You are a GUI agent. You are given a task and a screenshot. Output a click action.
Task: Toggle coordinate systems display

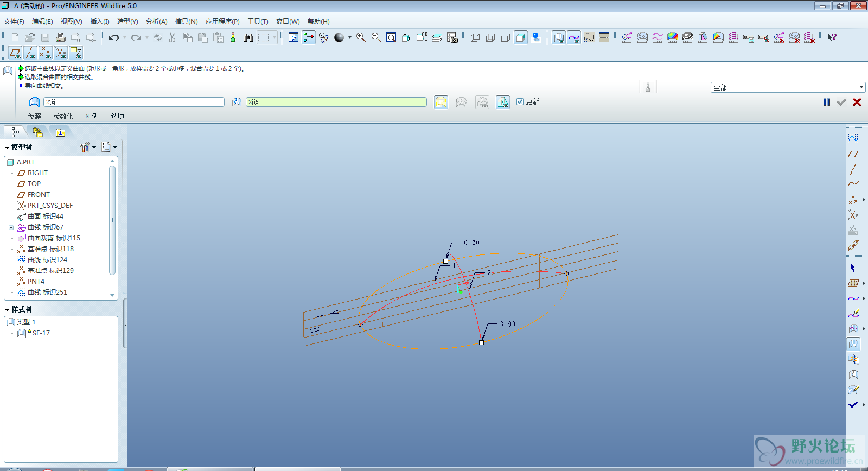click(x=61, y=53)
